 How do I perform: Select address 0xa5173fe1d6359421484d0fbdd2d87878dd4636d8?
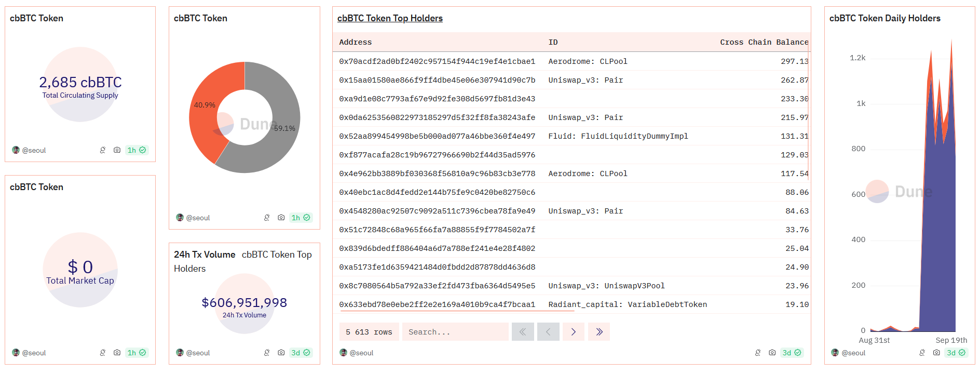[437, 267]
